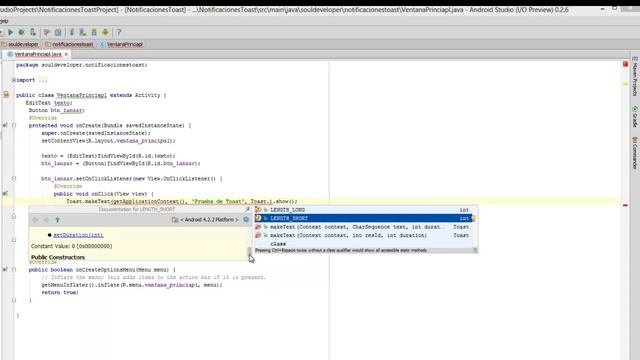Collapse the OnClickListener anonymous class fold
The width and height of the screenshot is (640, 360).
click(x=13, y=178)
